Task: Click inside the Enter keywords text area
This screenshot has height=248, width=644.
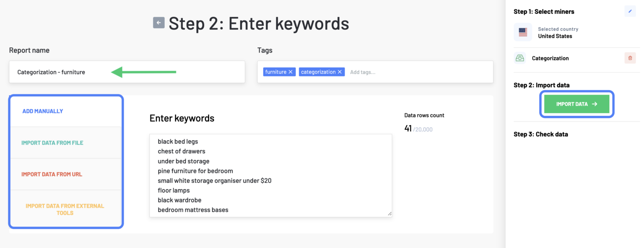Action: [x=270, y=176]
